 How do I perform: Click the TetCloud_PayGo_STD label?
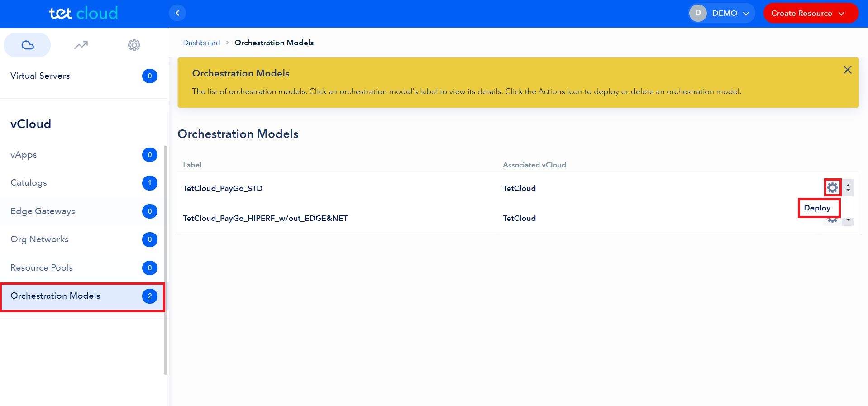pos(223,188)
